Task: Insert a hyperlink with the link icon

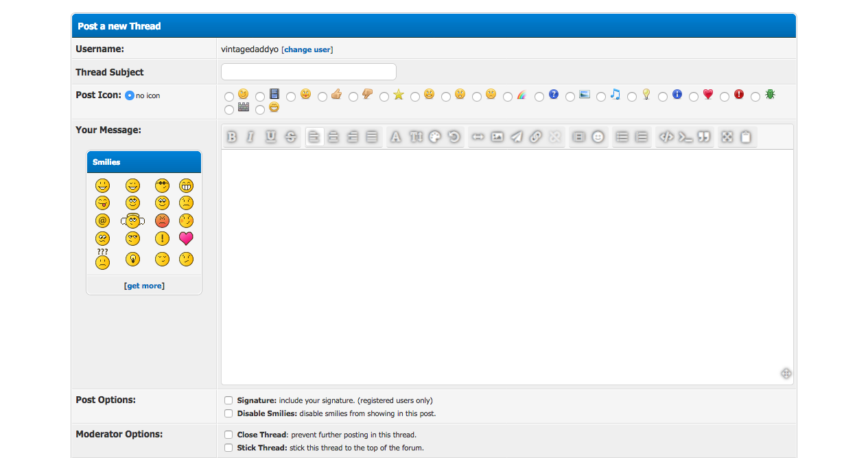Action: tap(536, 137)
